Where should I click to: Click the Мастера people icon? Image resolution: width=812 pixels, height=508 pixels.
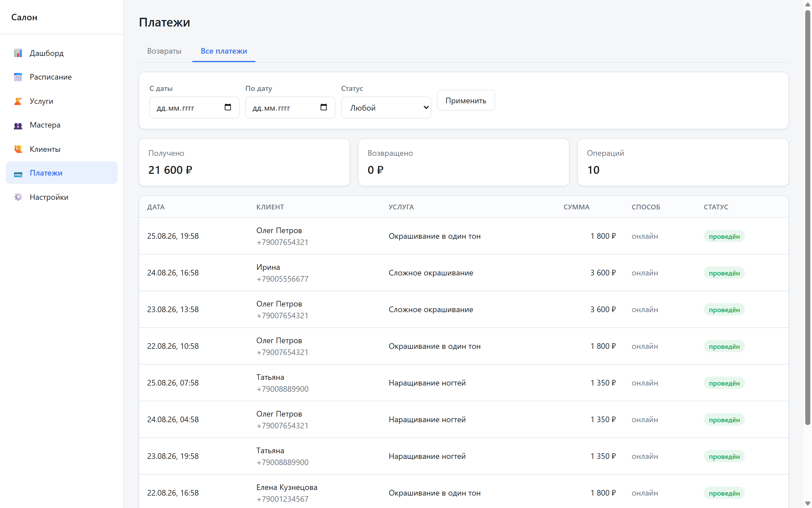(18, 125)
